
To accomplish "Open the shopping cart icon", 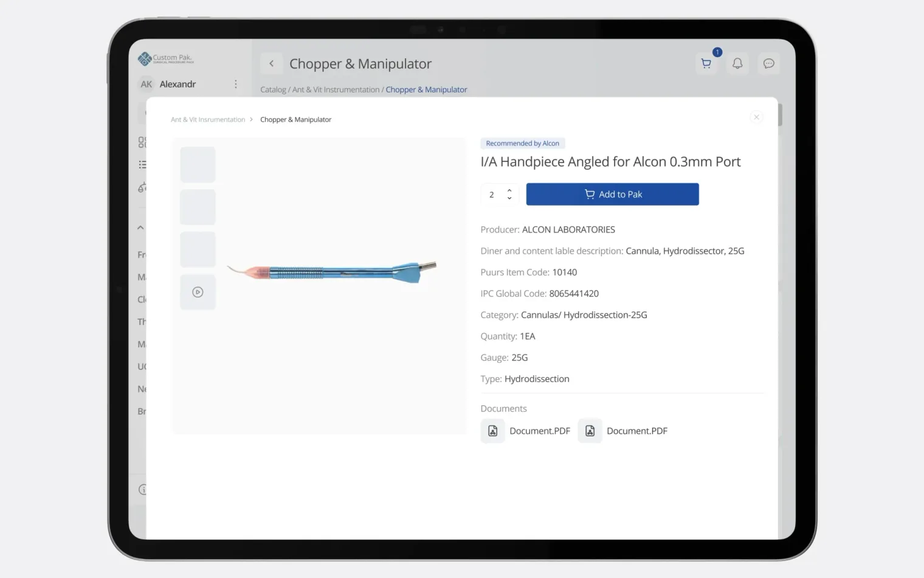I will tap(706, 63).
